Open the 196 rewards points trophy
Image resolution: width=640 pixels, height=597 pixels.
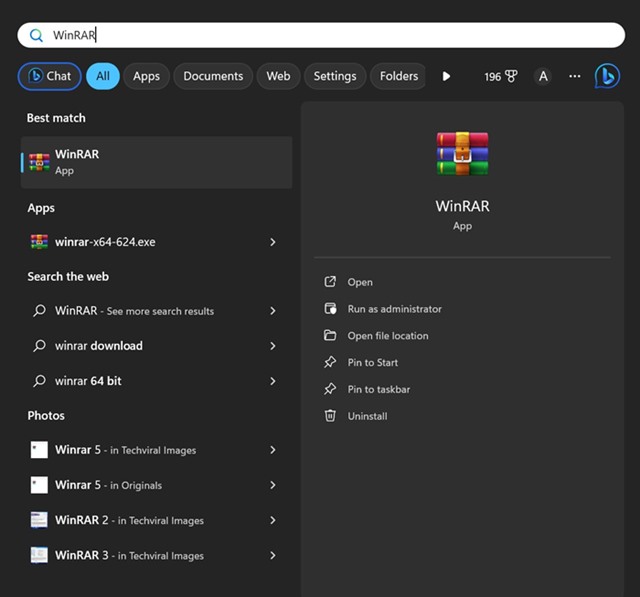pyautogui.click(x=501, y=76)
